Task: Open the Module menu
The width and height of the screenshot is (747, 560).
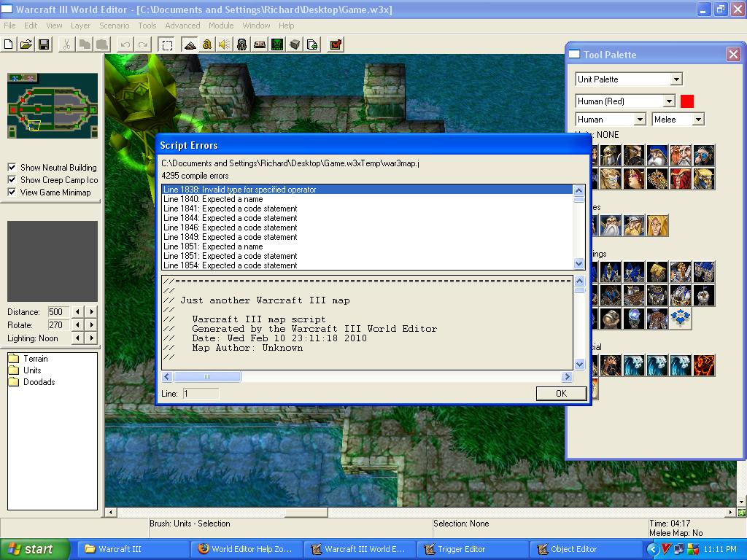Action: (x=221, y=26)
